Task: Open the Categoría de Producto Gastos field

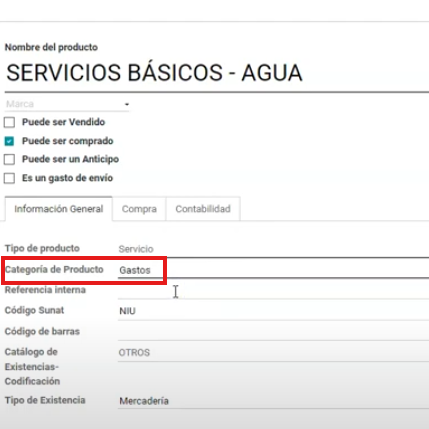Action: pyautogui.click(x=273, y=270)
